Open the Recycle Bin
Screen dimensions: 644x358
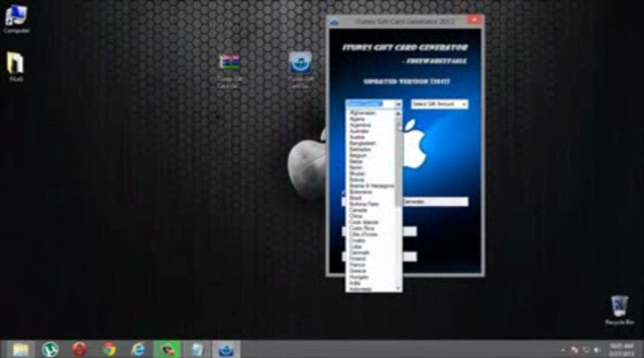point(619,310)
